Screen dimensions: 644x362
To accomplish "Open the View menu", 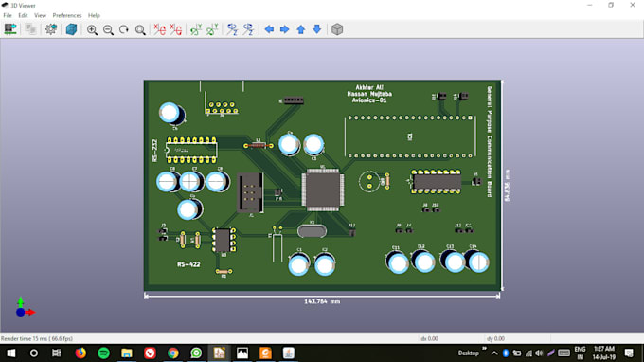I will pyautogui.click(x=40, y=15).
